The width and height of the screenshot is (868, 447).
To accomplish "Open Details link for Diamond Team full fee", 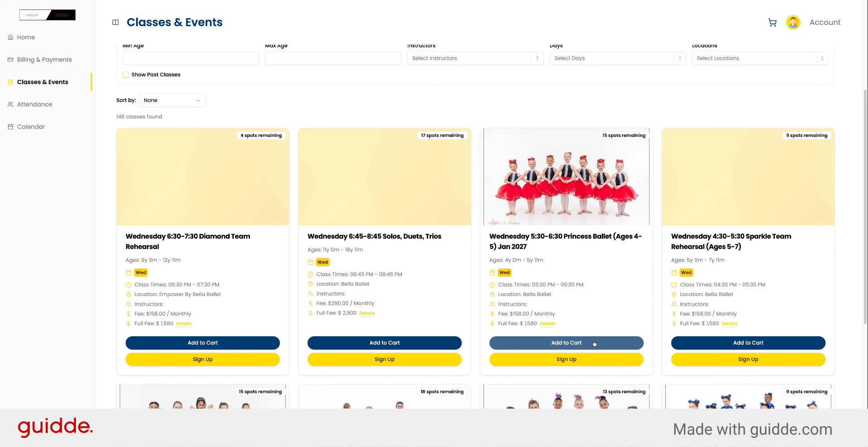I will click(x=184, y=324).
